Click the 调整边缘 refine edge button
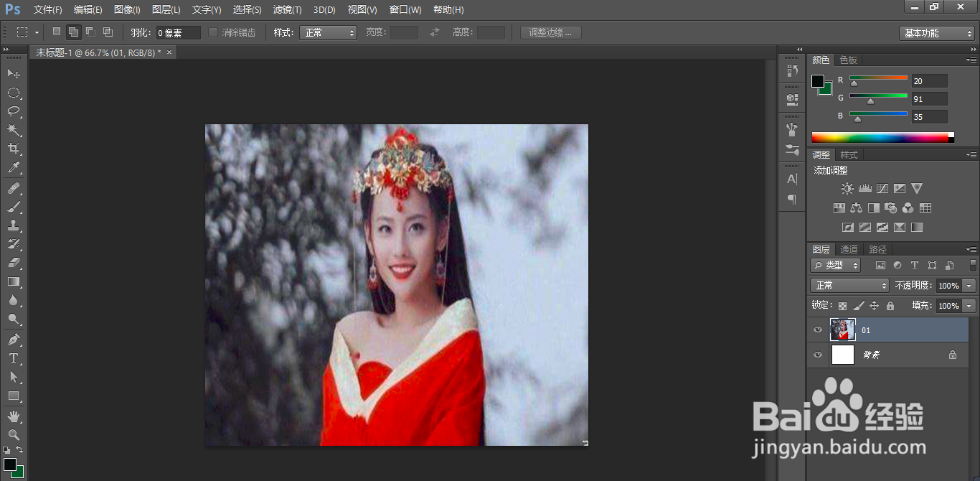980x481 pixels. click(x=551, y=33)
